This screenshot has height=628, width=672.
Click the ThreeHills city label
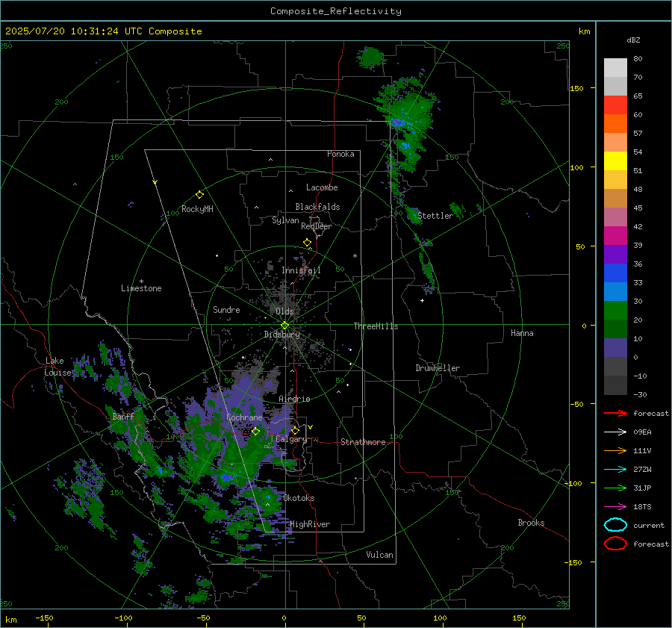(376, 326)
